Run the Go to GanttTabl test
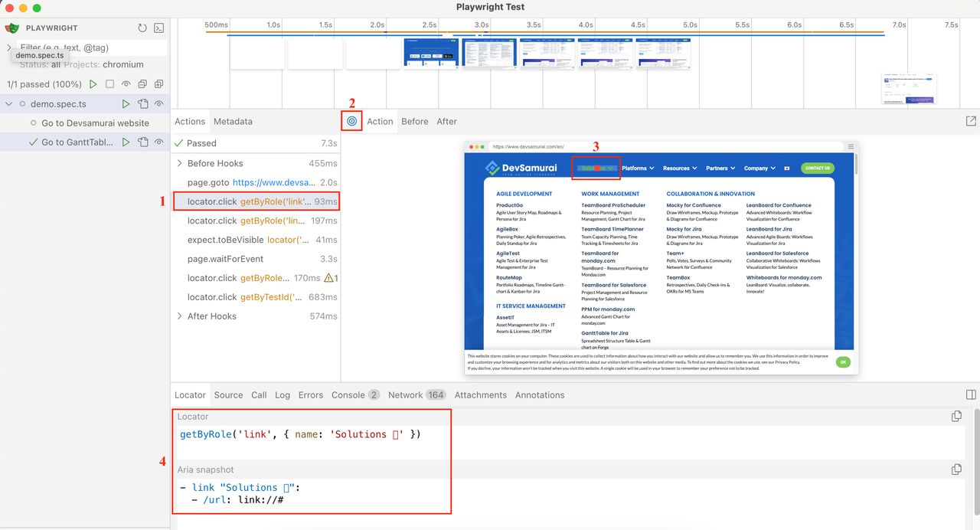This screenshot has width=980, height=530. [126, 142]
